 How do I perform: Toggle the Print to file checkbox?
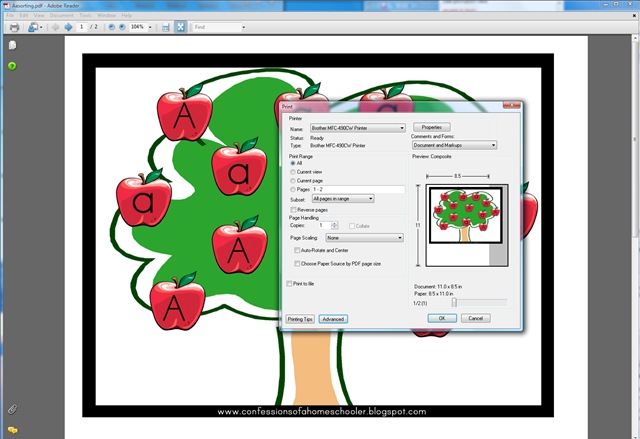[289, 284]
